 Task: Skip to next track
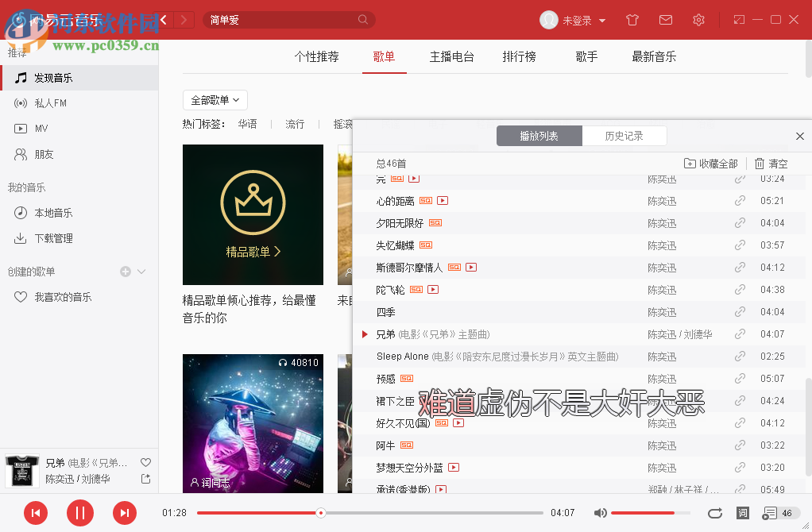(125, 513)
